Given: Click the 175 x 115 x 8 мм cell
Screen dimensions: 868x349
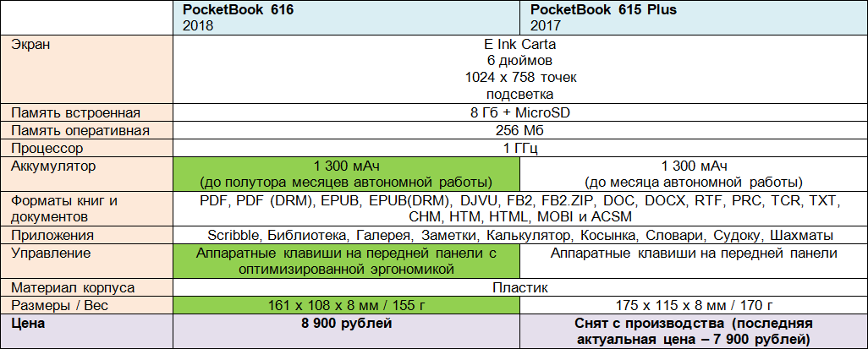Looking at the screenshot, I should [694, 305].
